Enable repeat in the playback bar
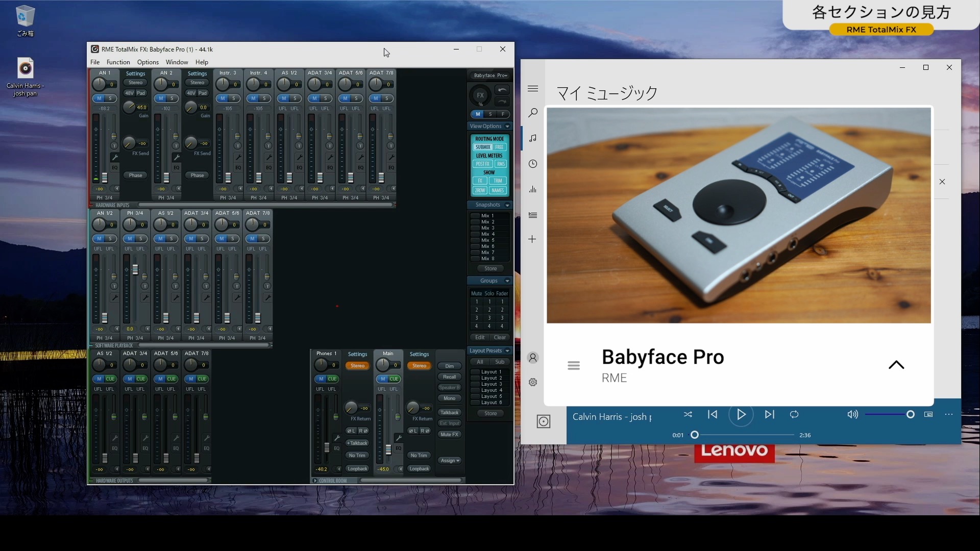The width and height of the screenshot is (980, 551). 794,415
